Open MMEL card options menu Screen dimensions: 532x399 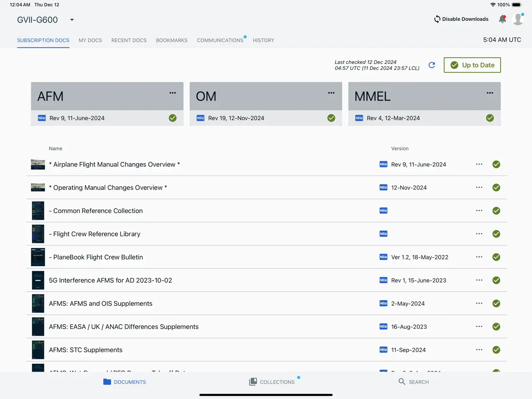pos(490,93)
